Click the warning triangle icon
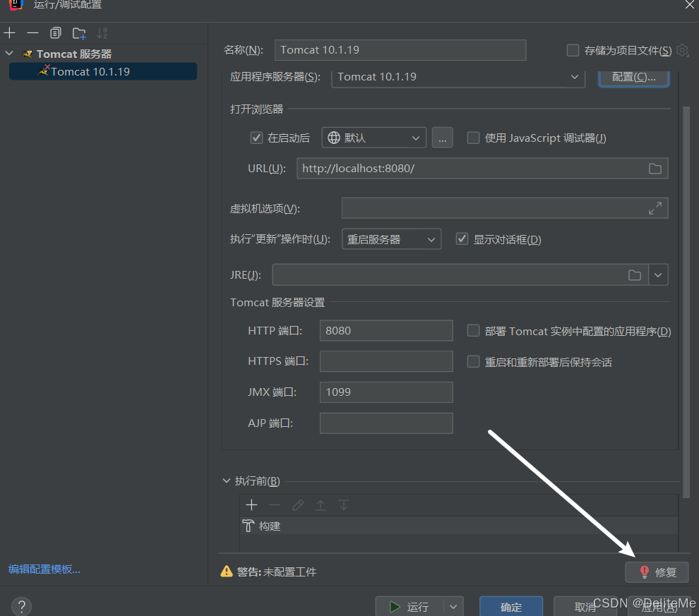Viewport: 699px width, 616px height. pos(227,572)
